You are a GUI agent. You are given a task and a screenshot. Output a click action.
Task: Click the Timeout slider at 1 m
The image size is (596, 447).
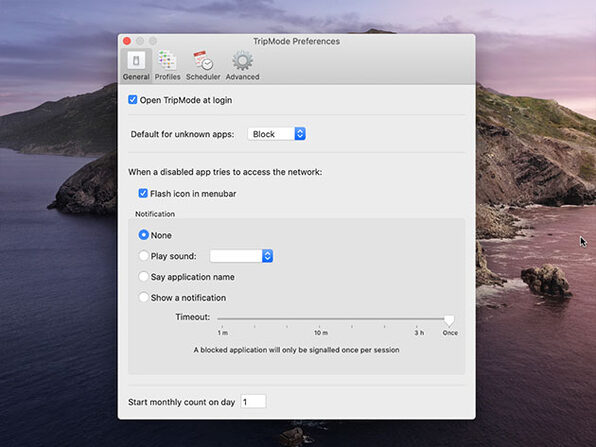(x=222, y=319)
